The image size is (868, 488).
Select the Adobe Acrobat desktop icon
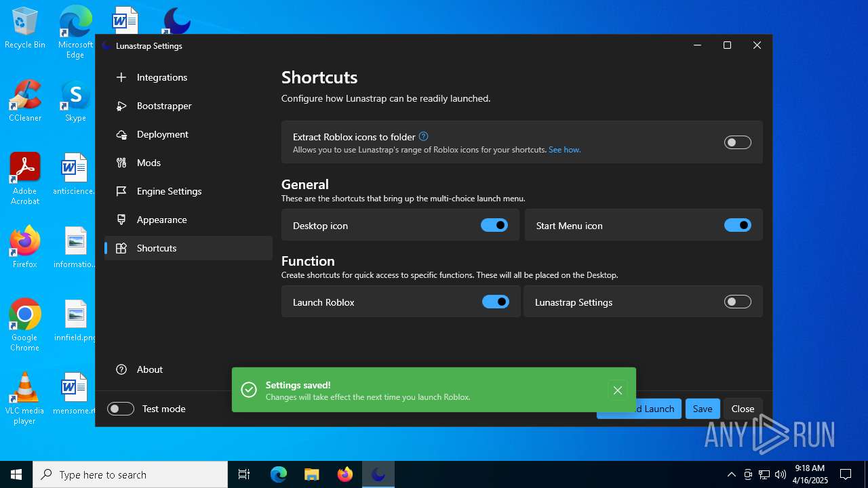click(x=25, y=179)
